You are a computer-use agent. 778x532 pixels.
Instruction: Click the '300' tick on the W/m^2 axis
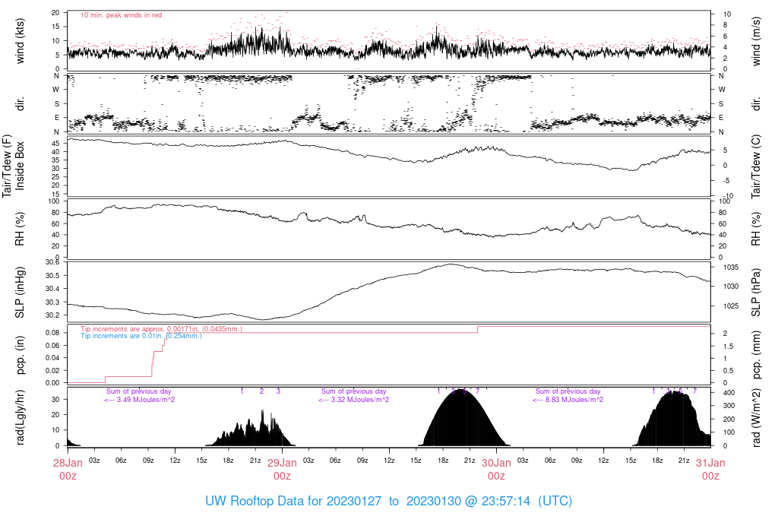(x=729, y=406)
